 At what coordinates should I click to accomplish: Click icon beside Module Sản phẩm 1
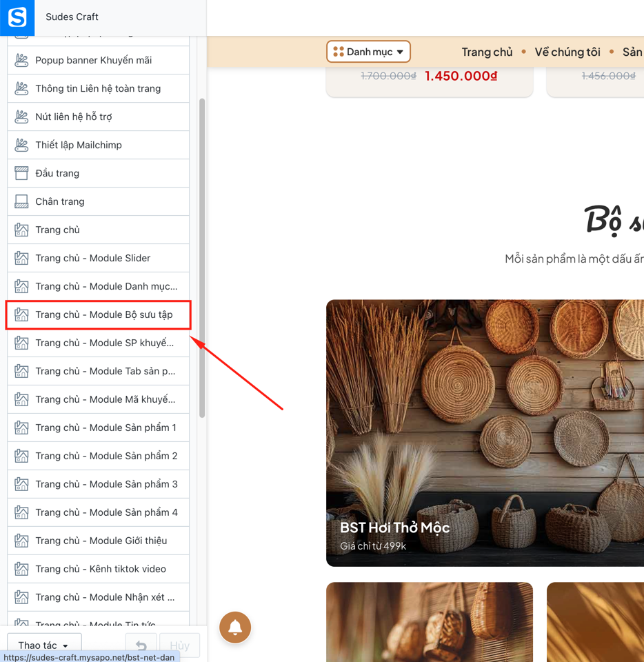[x=21, y=428]
